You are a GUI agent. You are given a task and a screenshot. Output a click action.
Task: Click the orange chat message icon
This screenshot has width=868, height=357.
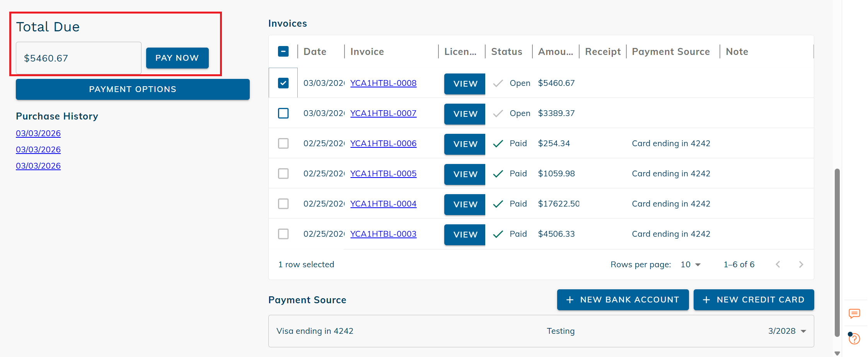(854, 313)
